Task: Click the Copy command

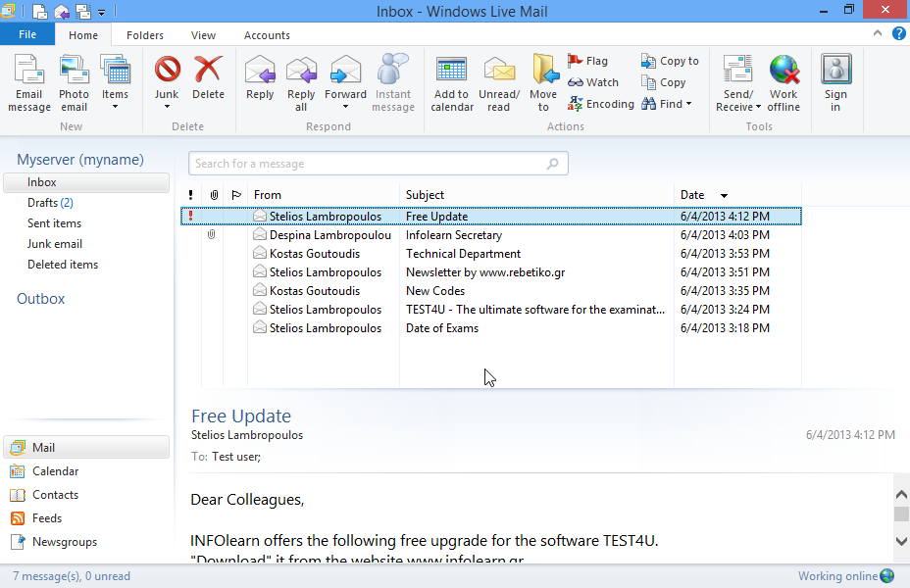Action: [x=663, y=82]
